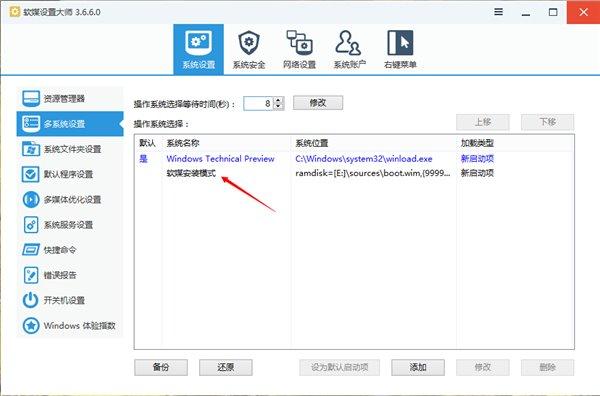
Task: Click the app logo in title bar
Action: point(15,12)
